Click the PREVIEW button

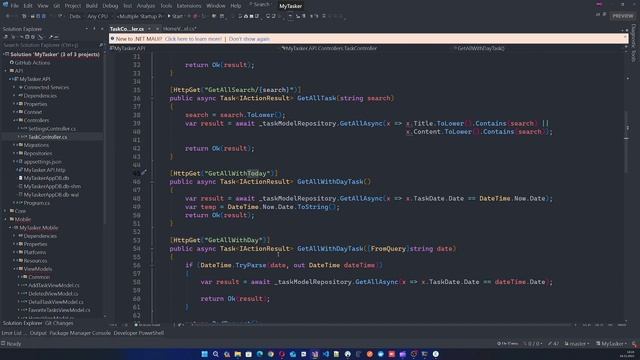click(623, 16)
